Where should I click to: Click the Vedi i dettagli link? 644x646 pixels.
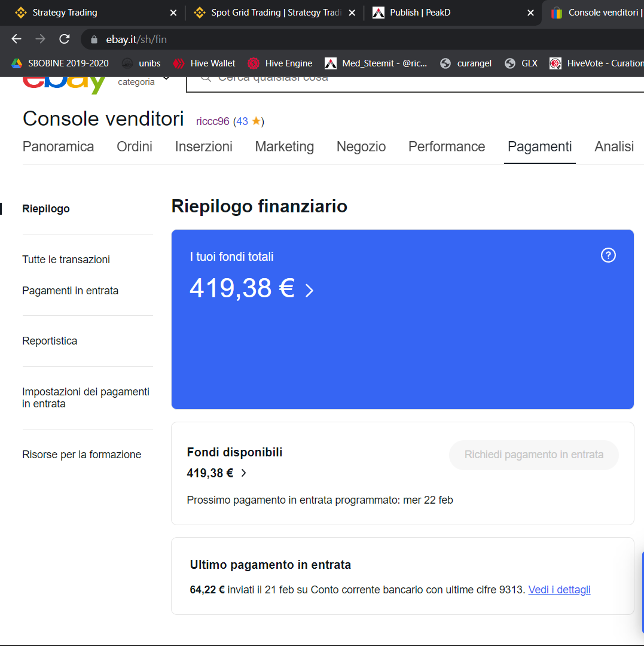pos(559,590)
